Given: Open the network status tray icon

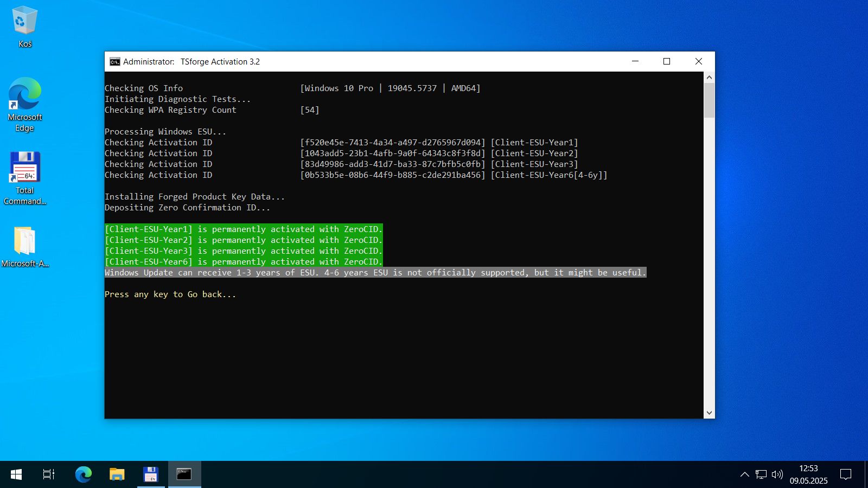Looking at the screenshot, I should (x=761, y=474).
